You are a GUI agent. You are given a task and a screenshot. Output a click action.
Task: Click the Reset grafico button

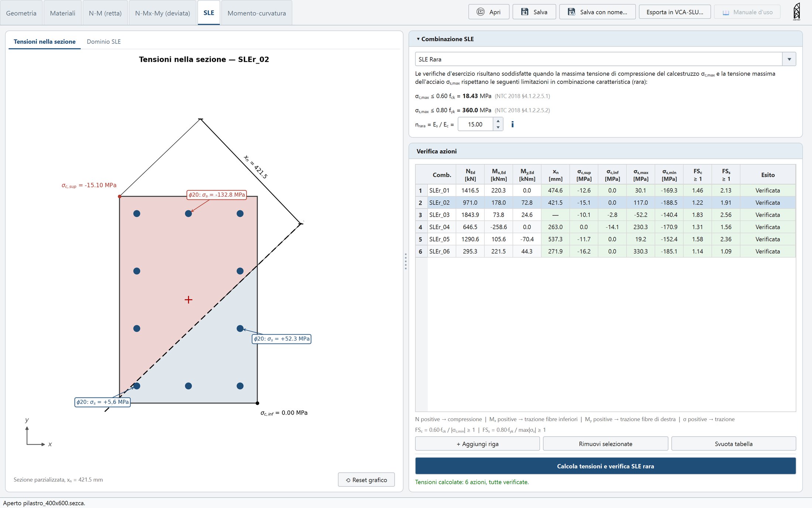(x=366, y=480)
